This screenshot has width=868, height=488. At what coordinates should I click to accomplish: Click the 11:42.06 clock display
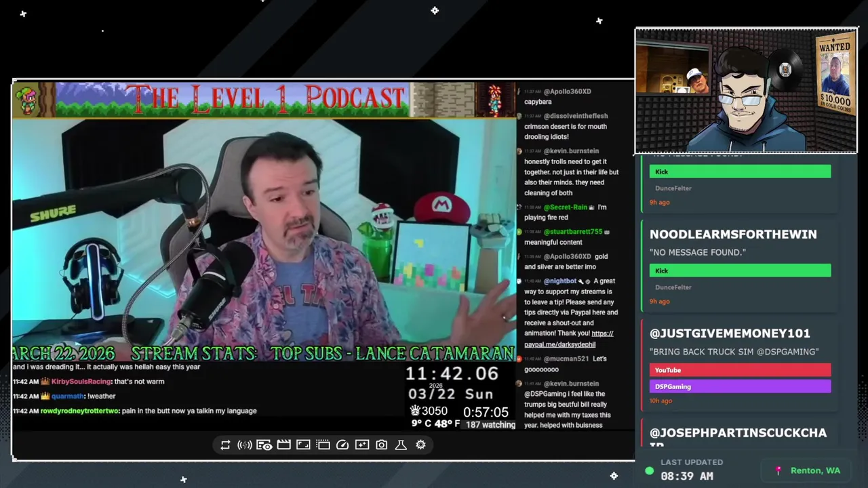coord(452,373)
